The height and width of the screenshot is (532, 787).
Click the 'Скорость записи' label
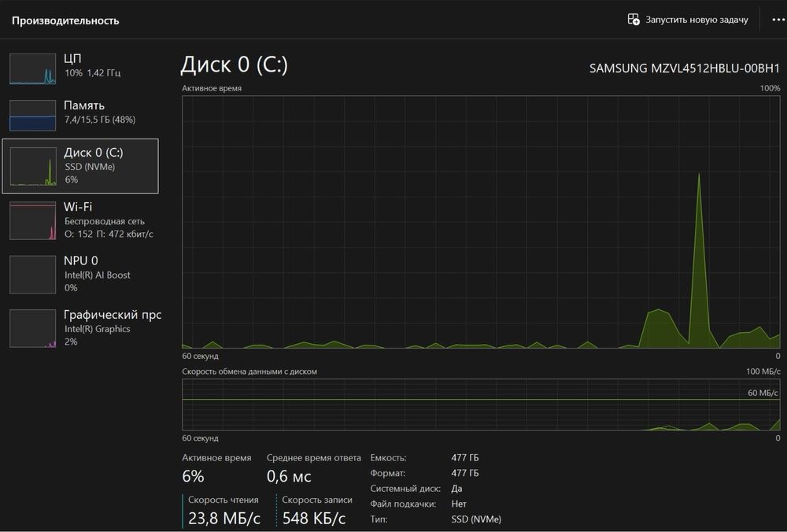point(317,500)
